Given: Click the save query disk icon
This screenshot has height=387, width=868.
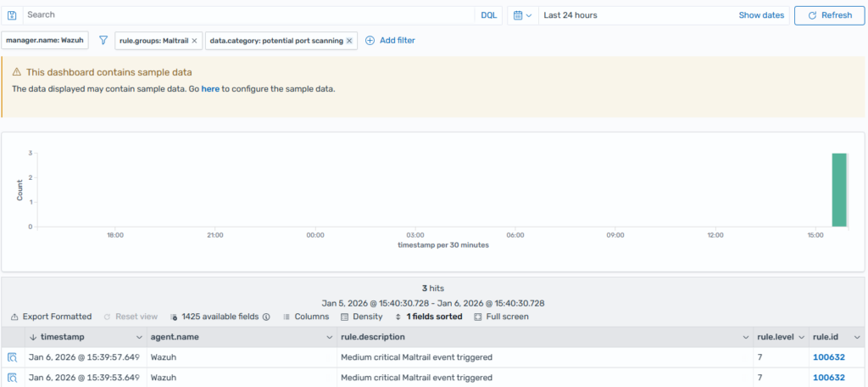Looking at the screenshot, I should coord(12,15).
